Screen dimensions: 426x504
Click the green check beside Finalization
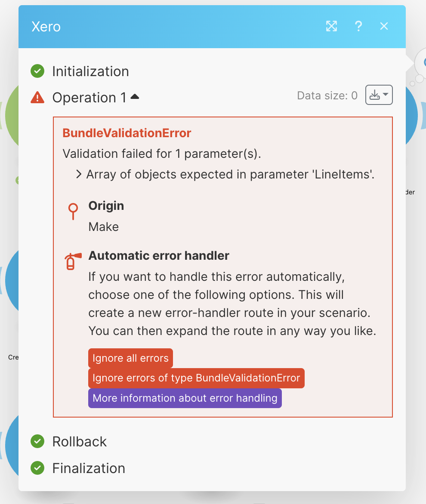[x=37, y=468]
